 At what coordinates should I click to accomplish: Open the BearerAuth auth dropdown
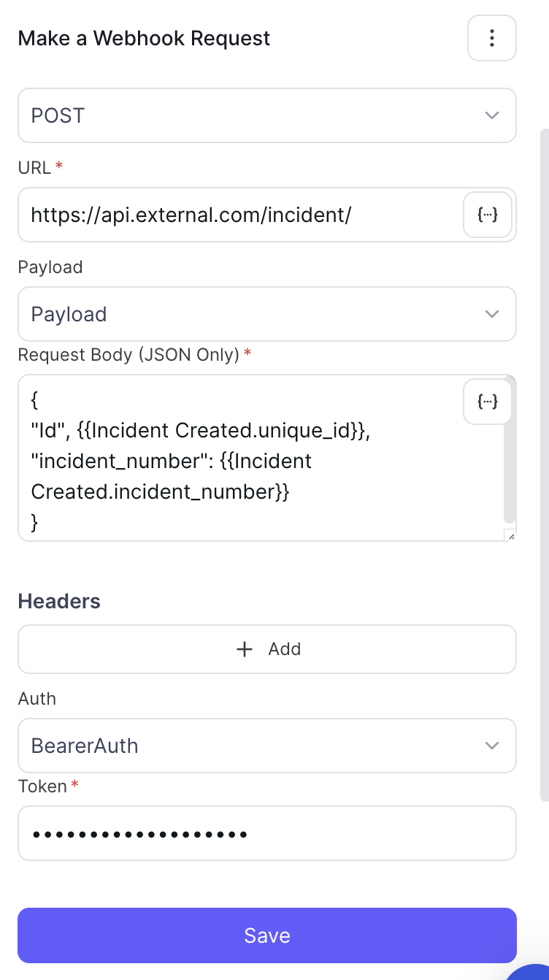coord(267,746)
